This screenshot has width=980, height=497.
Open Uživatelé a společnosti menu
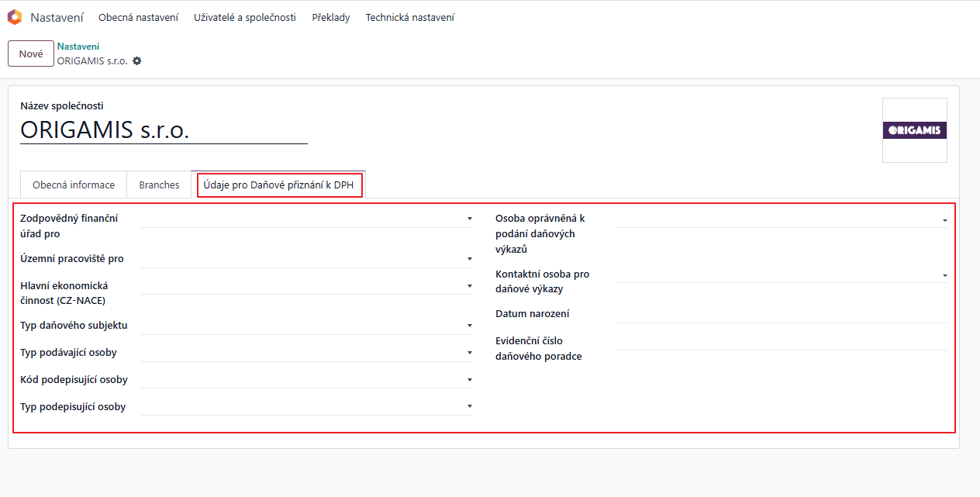[244, 17]
